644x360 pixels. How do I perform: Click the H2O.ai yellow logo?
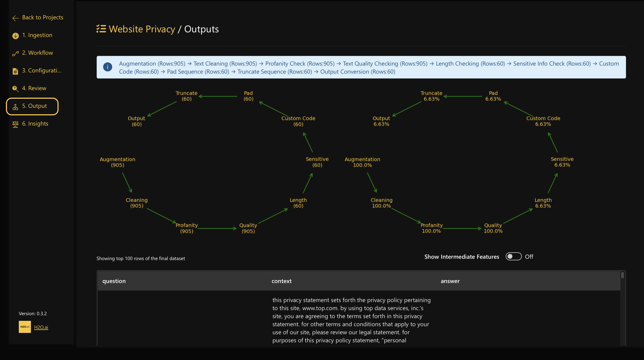[x=25, y=327]
